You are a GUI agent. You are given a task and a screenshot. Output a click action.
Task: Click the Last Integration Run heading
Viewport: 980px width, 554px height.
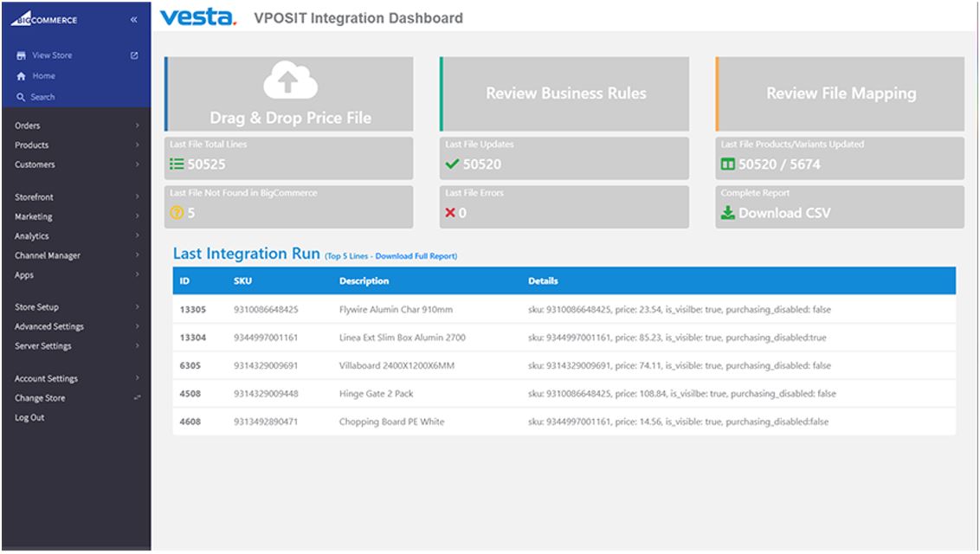[x=246, y=254]
